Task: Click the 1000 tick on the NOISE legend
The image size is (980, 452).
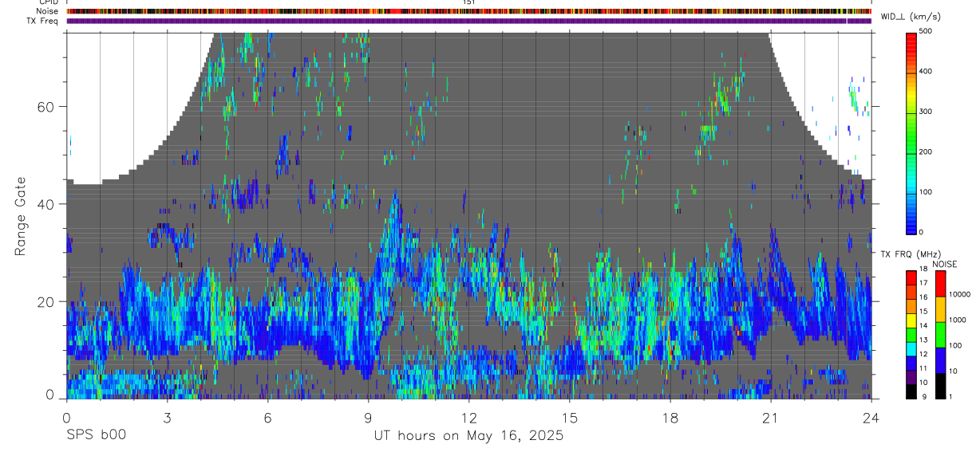Action: click(x=957, y=320)
